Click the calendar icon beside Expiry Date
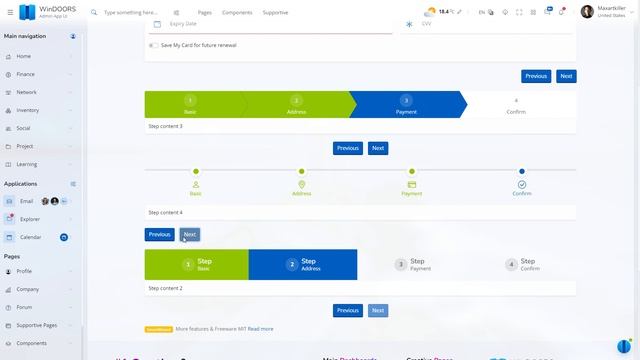This screenshot has height=360, width=640. [x=157, y=24]
